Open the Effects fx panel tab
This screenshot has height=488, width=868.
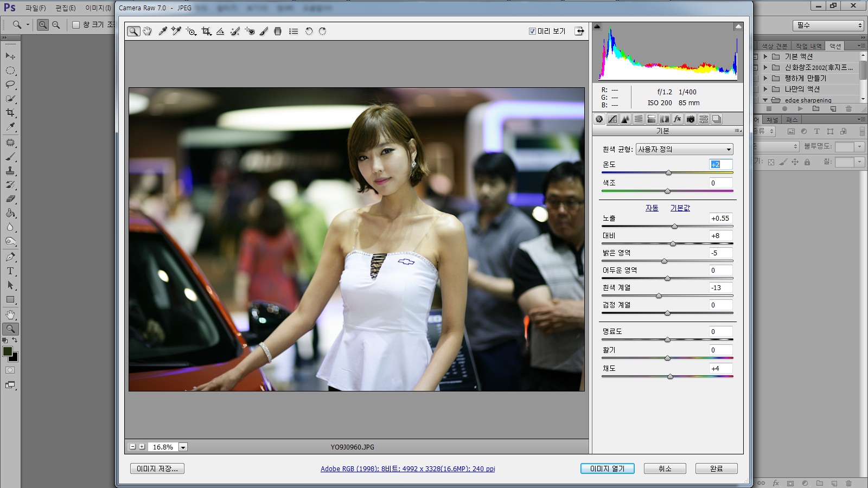point(678,119)
